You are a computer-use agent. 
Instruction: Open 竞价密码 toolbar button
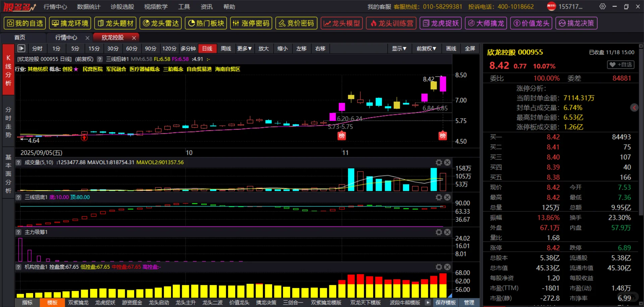[297, 23]
